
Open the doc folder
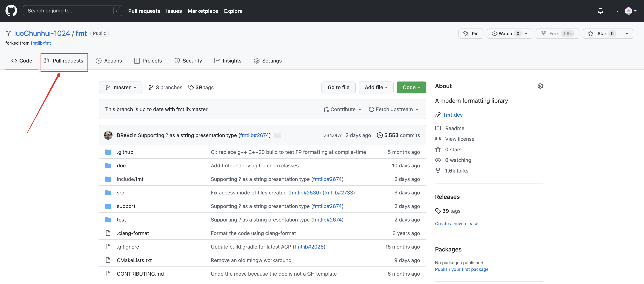click(121, 166)
